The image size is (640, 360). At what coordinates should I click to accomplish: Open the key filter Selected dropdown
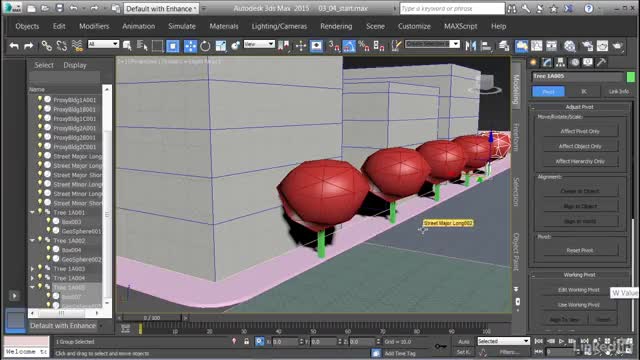pos(503,341)
